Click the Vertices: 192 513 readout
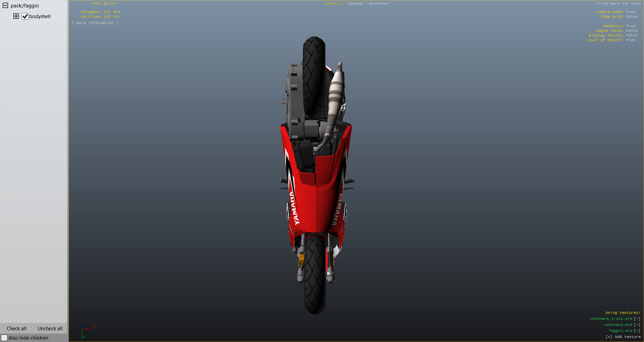The height and width of the screenshot is (342, 644). [x=100, y=17]
